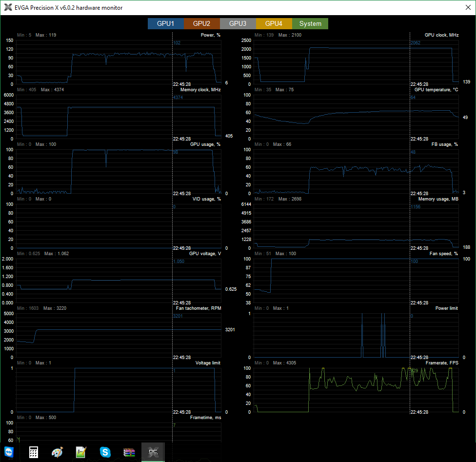
Task: Click the 'FB usage, %' graph label
Action: tap(445, 144)
